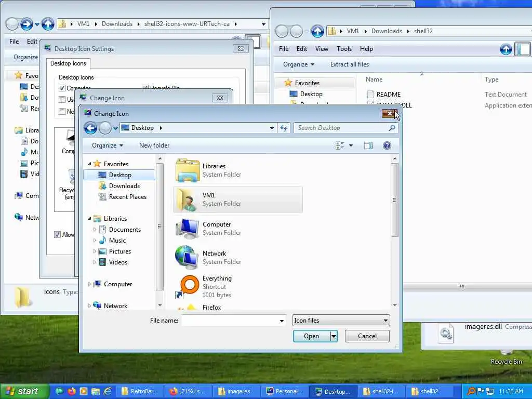Click the File name input field
This screenshot has height=399, width=532.
(230, 321)
